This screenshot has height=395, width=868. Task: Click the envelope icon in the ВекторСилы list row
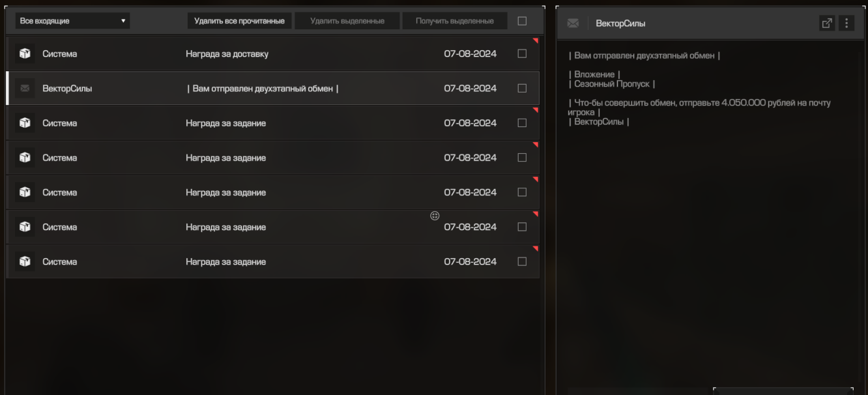point(25,89)
